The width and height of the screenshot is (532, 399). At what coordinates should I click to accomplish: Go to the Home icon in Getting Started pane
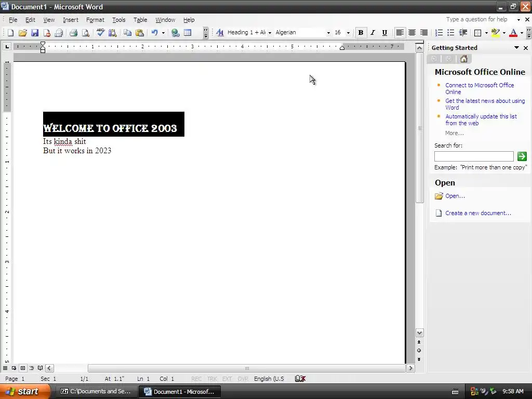point(464,59)
